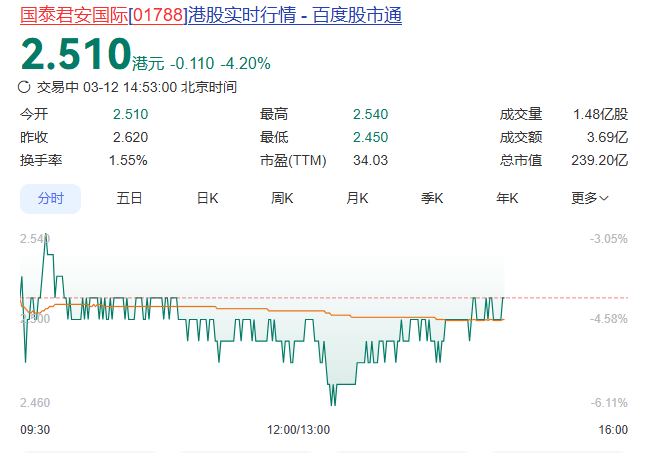657x453 pixels.
Task: Click the 昨收 value 2.620
Action: (x=130, y=137)
